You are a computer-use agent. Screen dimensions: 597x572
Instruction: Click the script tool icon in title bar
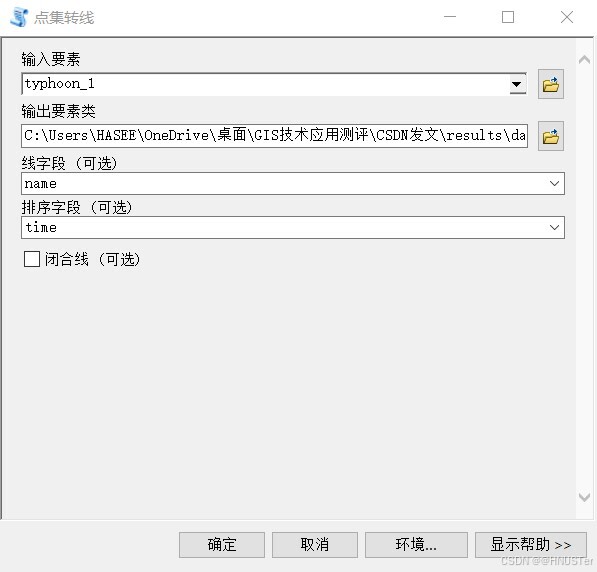pyautogui.click(x=19, y=17)
